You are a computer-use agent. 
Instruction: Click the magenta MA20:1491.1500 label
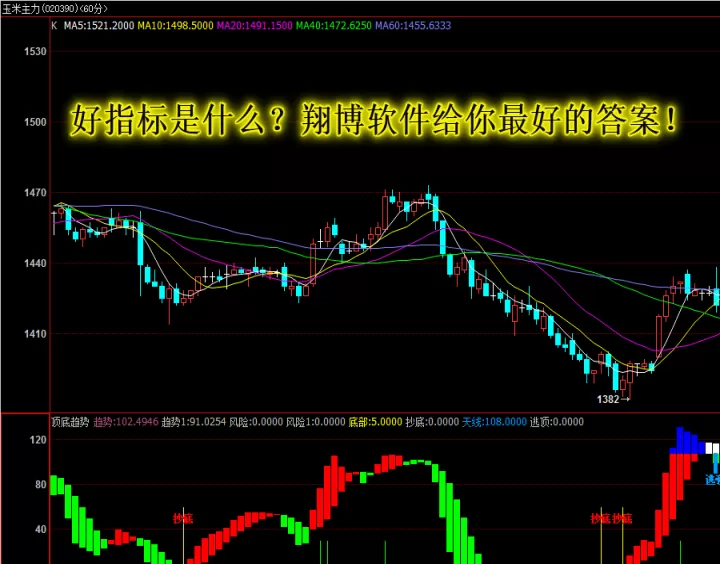pos(254,26)
